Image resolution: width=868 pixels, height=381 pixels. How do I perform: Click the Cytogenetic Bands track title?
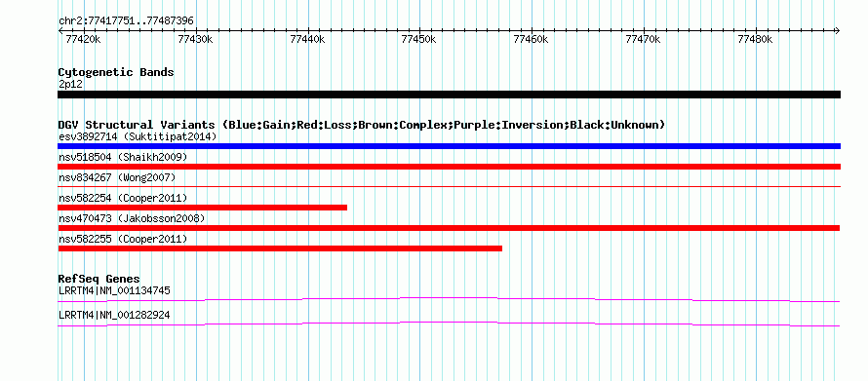pos(116,72)
